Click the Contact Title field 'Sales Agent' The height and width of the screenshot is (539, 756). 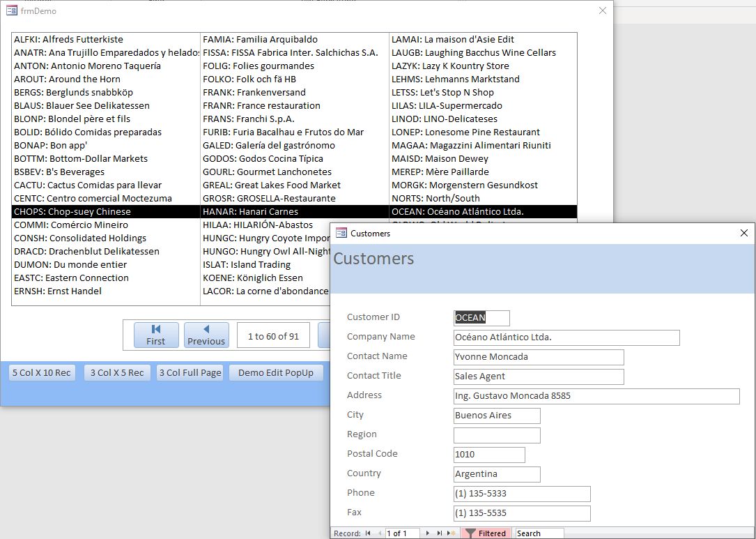pyautogui.click(x=539, y=377)
